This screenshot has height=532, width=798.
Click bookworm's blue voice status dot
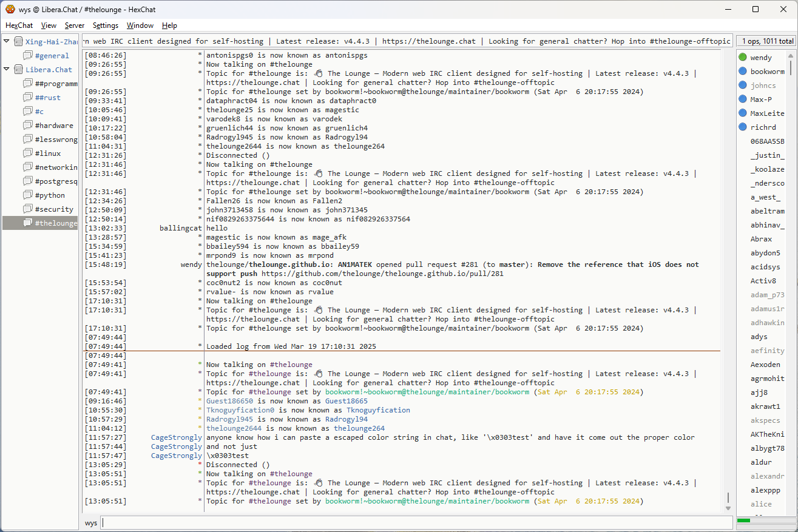click(743, 72)
